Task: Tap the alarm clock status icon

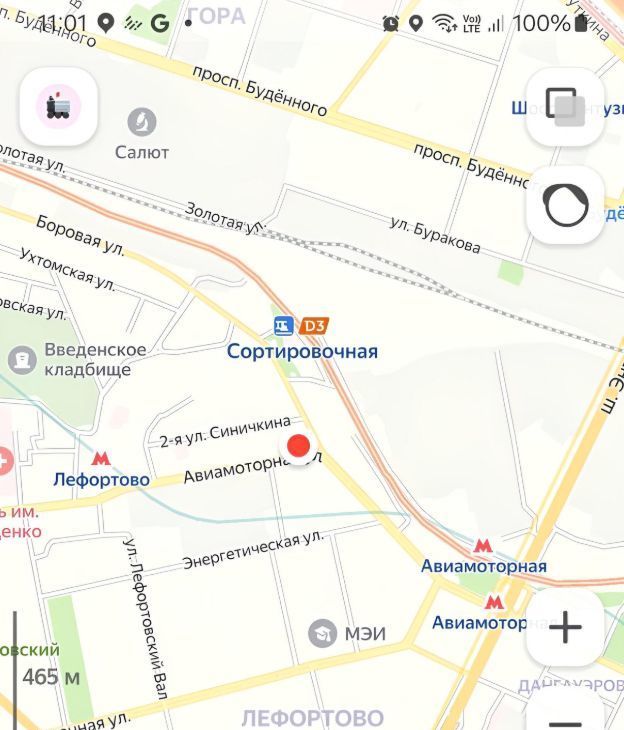Action: 391,23
